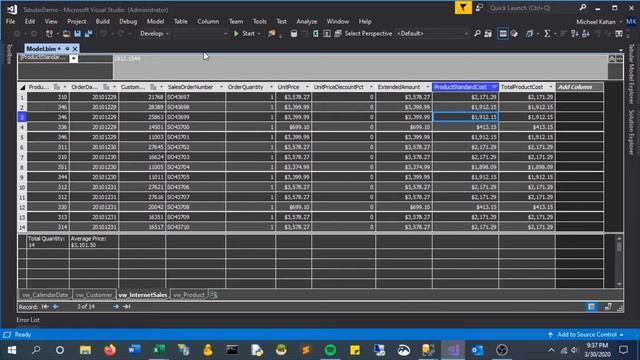Click the Spotify icon in the taskbar
This screenshot has height=360, width=640.
click(x=330, y=350)
